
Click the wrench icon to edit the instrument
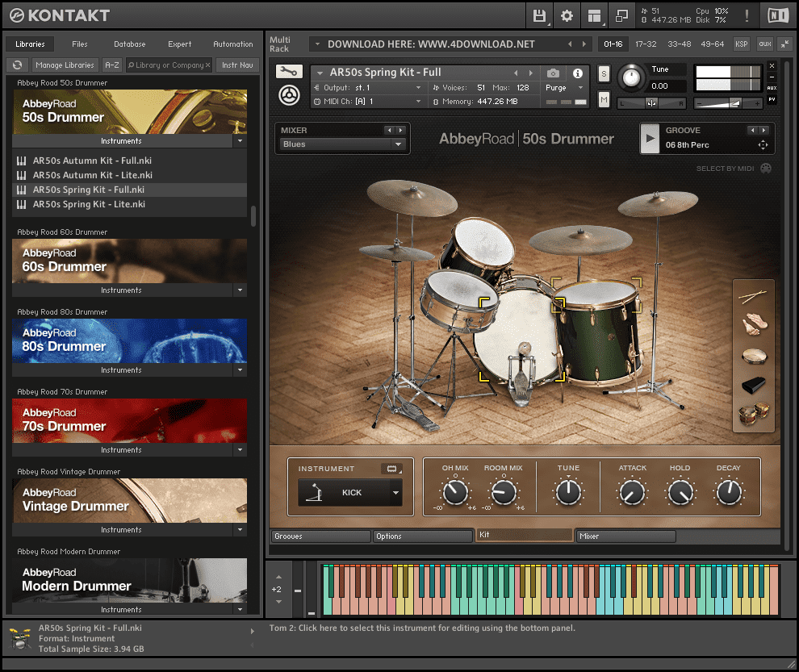coord(288,71)
